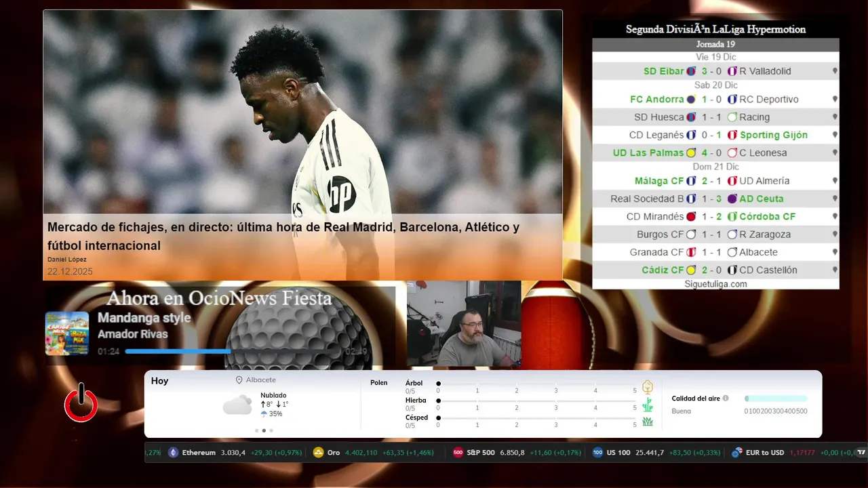Click the tree pollen icon beside Árbol
The width and height of the screenshot is (868, 488).
[x=648, y=387]
